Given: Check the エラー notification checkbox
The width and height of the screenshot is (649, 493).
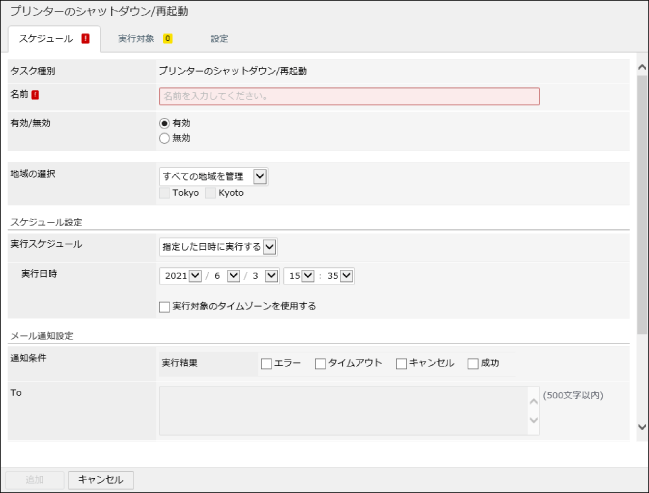Looking at the screenshot, I should pos(266,364).
